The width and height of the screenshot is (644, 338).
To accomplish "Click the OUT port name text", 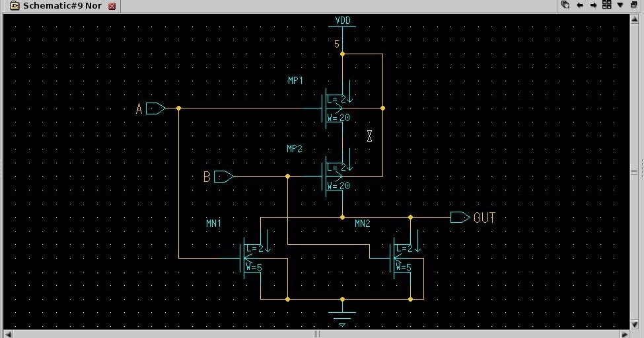I will [x=485, y=218].
